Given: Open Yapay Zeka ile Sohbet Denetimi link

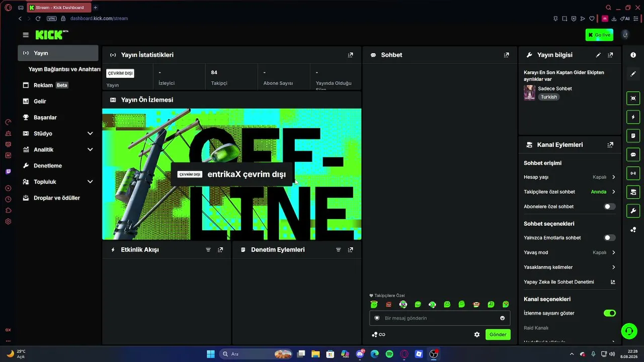Looking at the screenshot, I should [569, 282].
